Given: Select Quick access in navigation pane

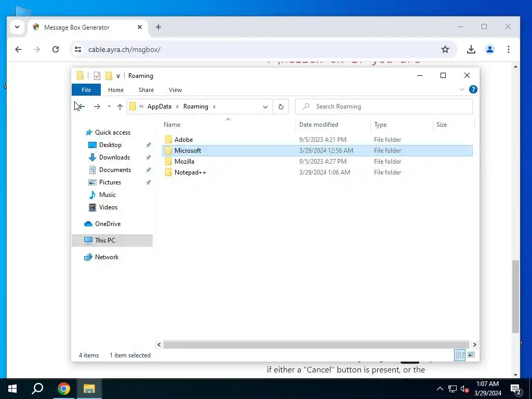Looking at the screenshot, I should click(x=113, y=132).
